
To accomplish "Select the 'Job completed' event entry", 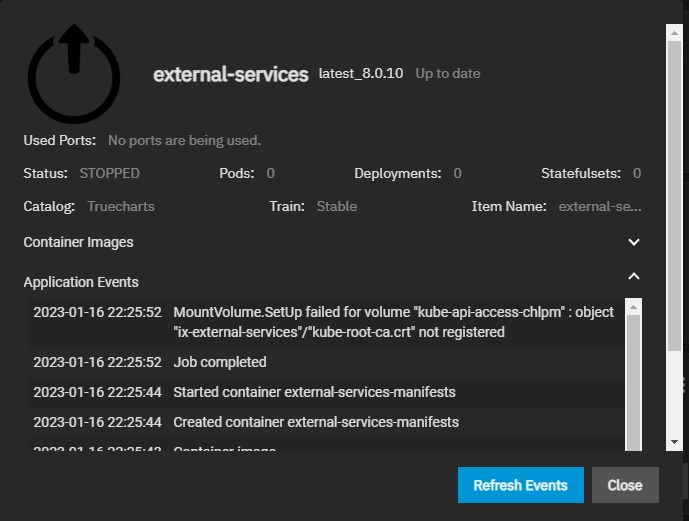I will point(220,362).
